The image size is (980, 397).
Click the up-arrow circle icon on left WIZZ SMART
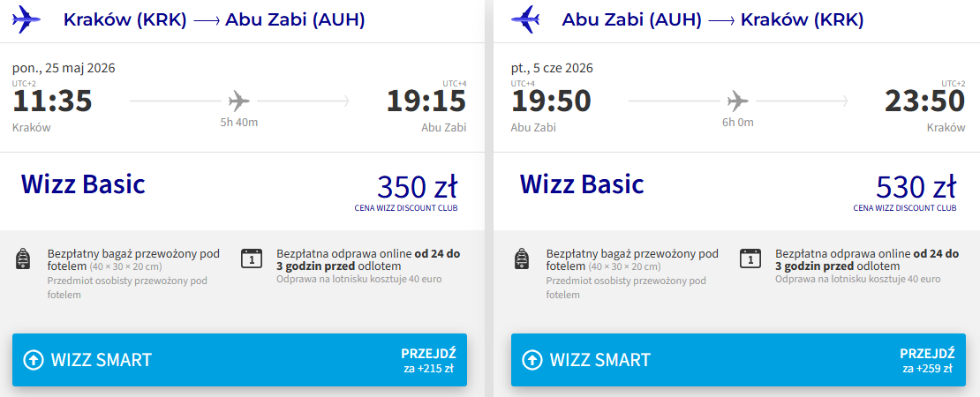click(x=33, y=360)
